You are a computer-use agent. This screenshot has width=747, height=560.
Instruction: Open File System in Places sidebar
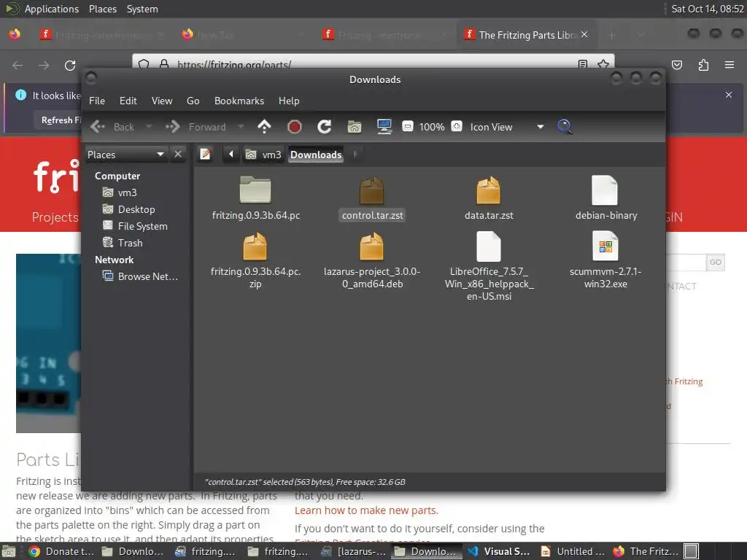pos(135,226)
